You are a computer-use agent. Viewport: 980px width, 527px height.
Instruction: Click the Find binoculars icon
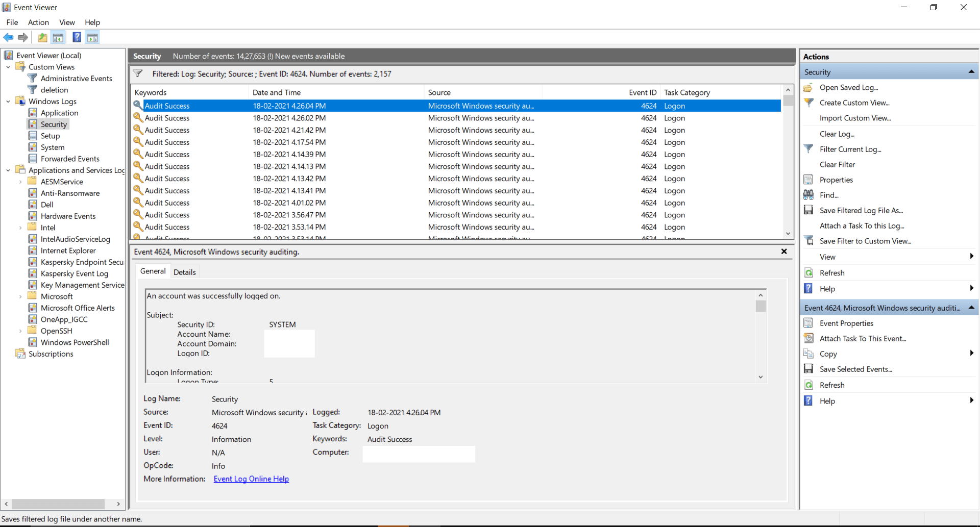pos(808,195)
